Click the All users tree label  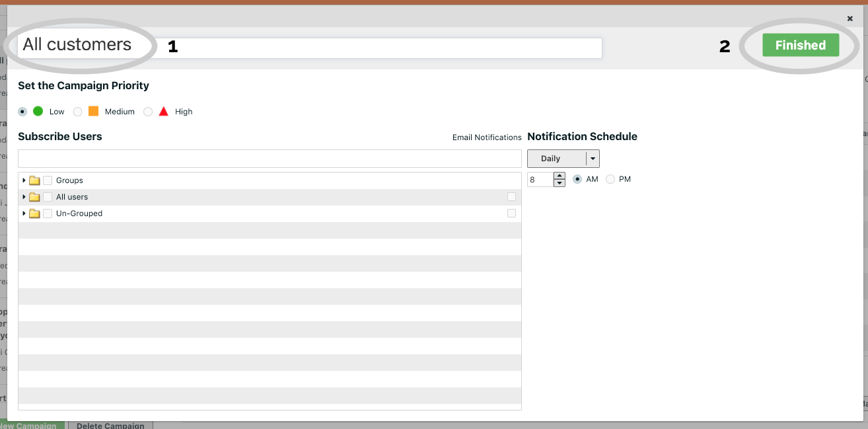click(72, 197)
